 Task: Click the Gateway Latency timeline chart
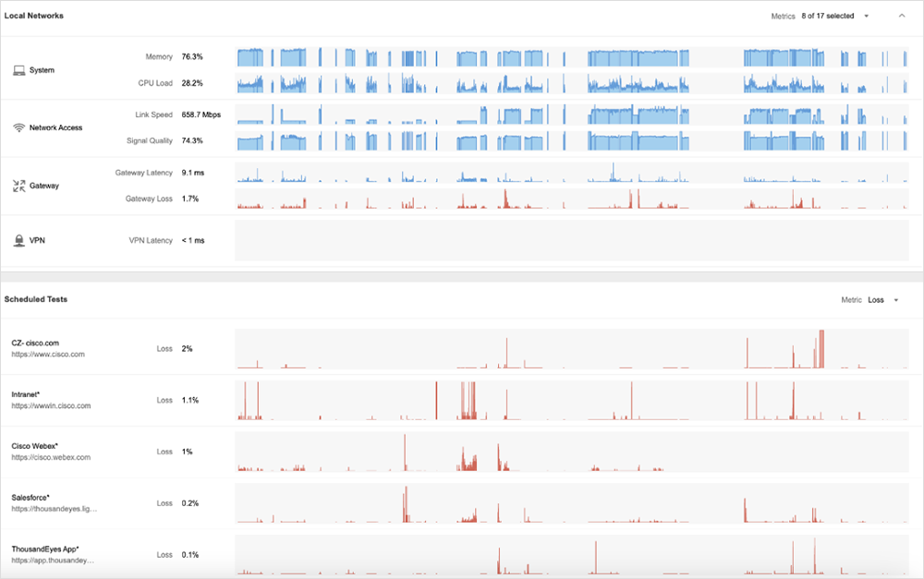point(572,174)
